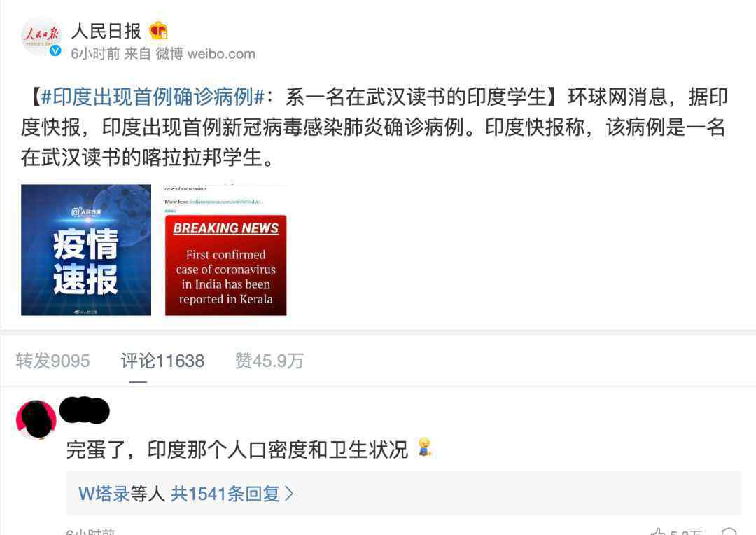The width and height of the screenshot is (756, 535).
Task: Expand 共1541条回复 reply thread
Action: (225, 494)
